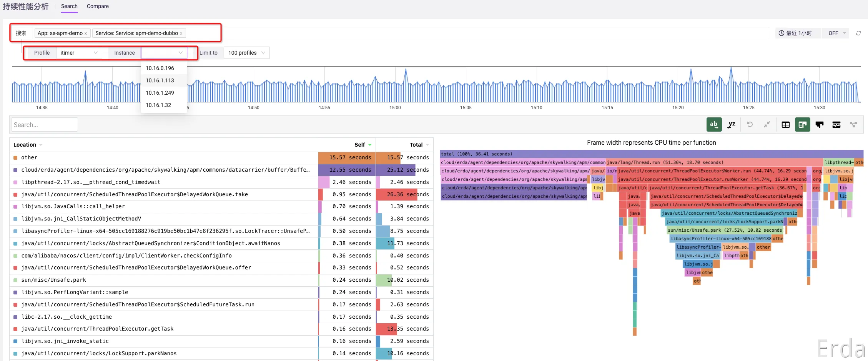Remove the Service: apm-demo-dubbo filter tag

point(181,33)
